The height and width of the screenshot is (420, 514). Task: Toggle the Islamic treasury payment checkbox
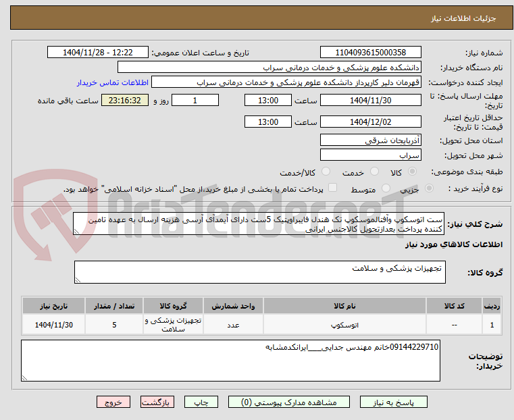pyautogui.click(x=333, y=188)
